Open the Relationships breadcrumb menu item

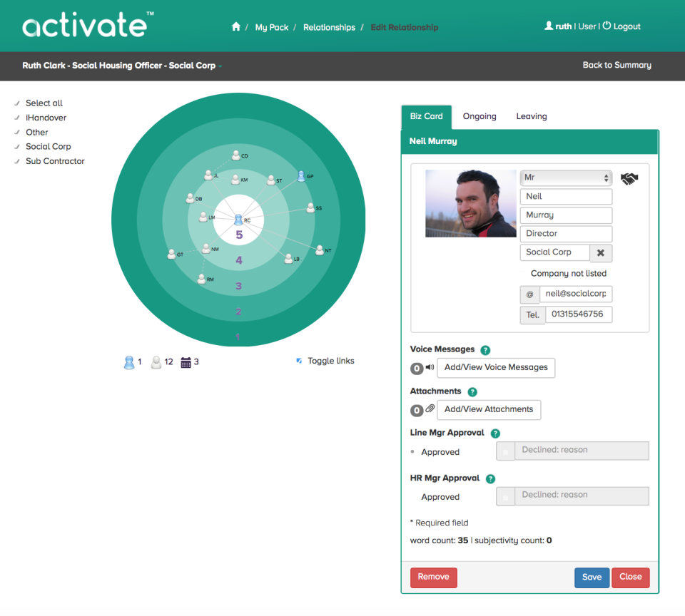tap(329, 27)
